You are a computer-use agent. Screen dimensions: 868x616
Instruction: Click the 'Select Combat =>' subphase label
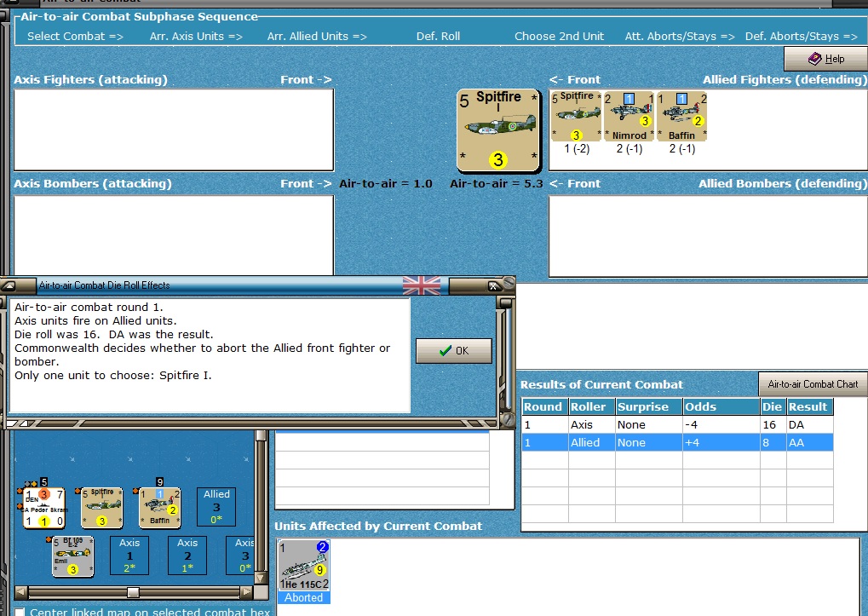[x=75, y=36]
